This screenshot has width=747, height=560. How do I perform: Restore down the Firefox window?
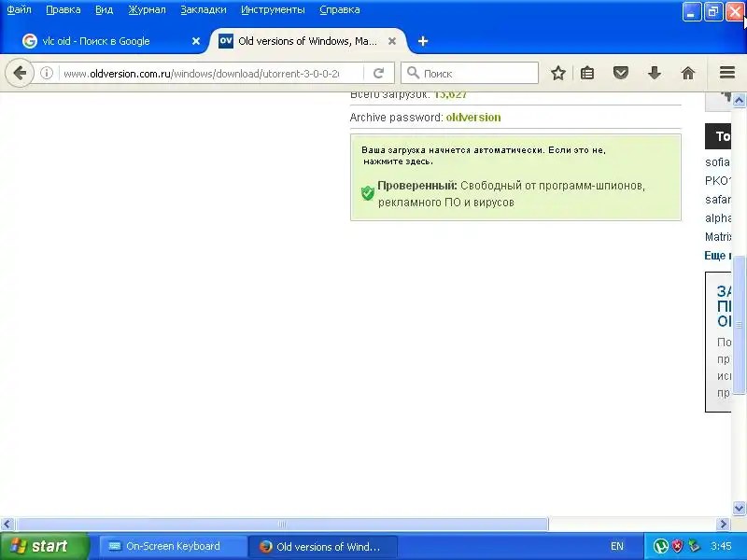[x=713, y=12]
